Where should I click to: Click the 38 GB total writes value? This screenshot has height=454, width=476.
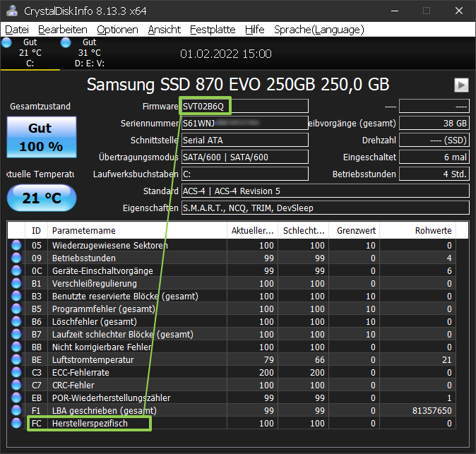434,124
